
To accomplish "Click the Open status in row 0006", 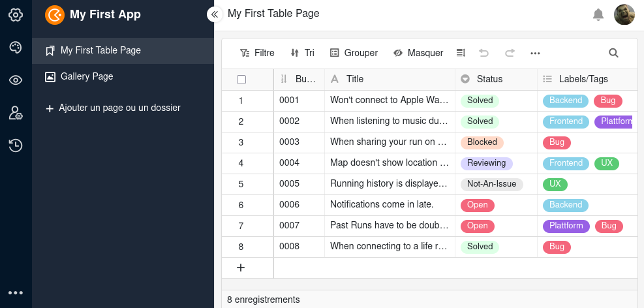I will coord(478,205).
